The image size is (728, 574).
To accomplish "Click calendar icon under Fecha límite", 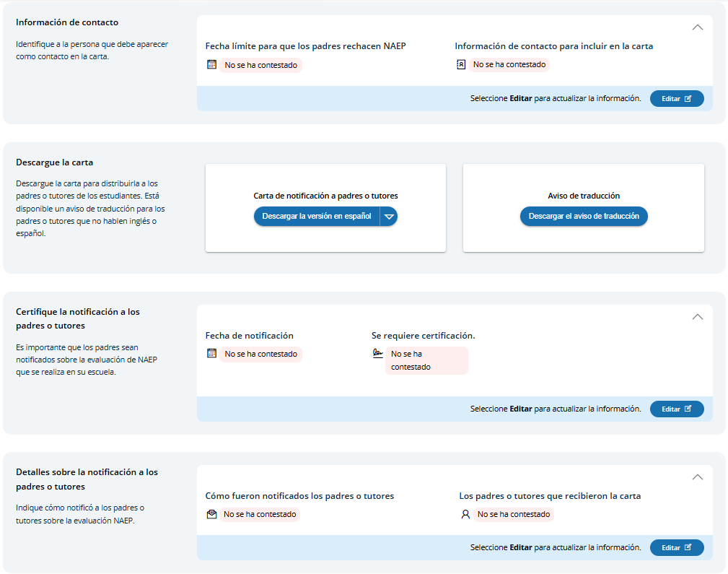I will tap(211, 65).
